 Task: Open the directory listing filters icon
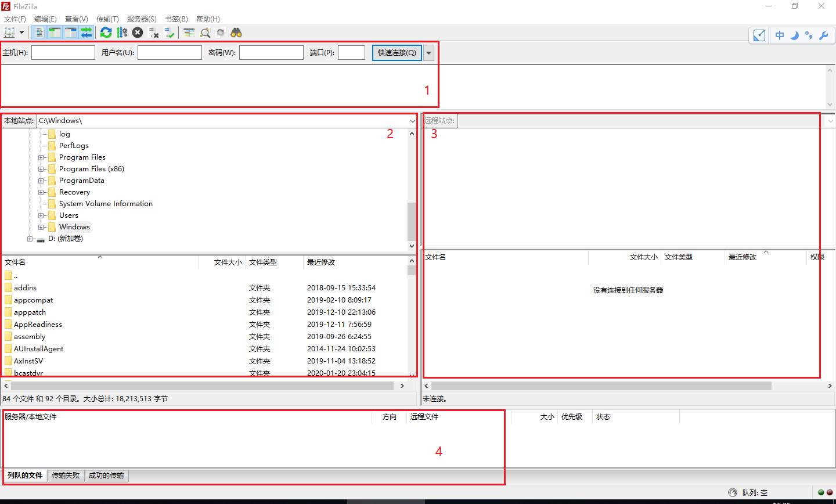[x=189, y=33]
